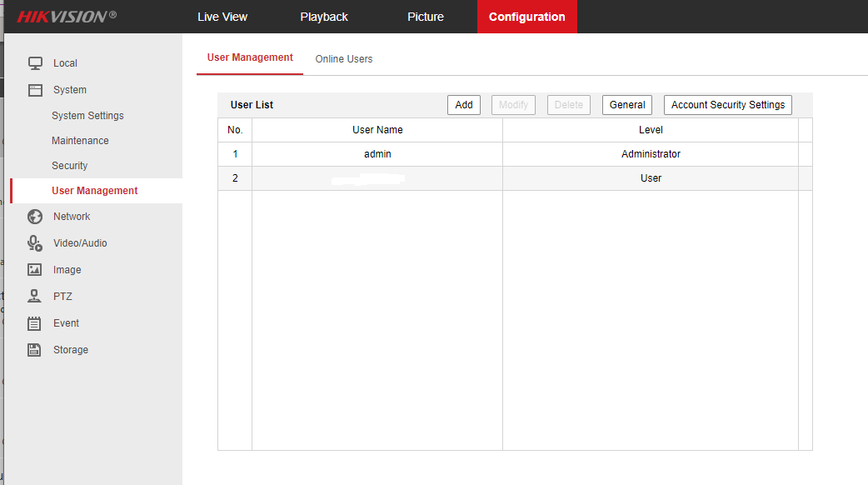
Task: Go to the Picture tab
Action: point(426,17)
